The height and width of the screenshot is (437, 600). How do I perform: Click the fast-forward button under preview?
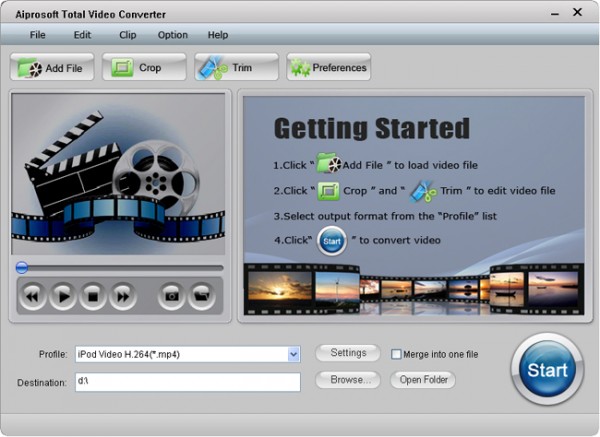point(122,295)
